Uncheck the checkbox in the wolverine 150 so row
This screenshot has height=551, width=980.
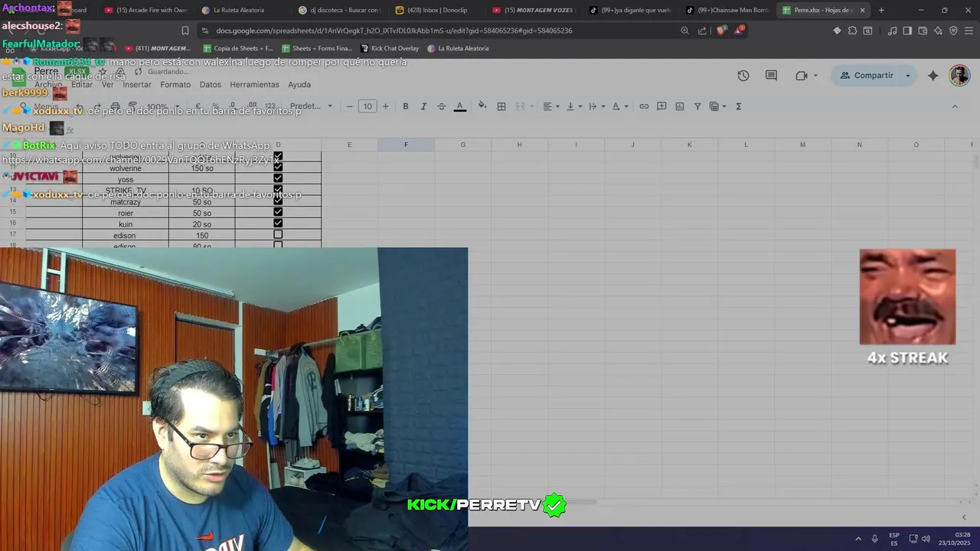pyautogui.click(x=278, y=167)
